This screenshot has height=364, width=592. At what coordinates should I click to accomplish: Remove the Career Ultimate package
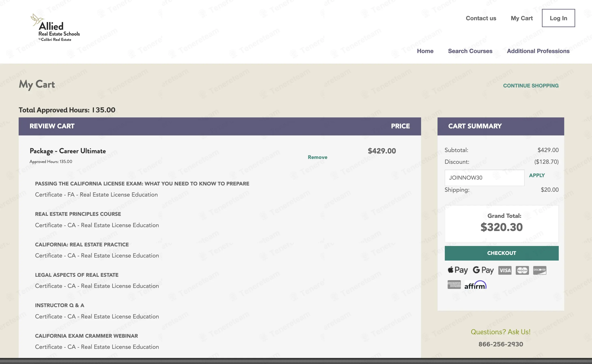pos(317,157)
